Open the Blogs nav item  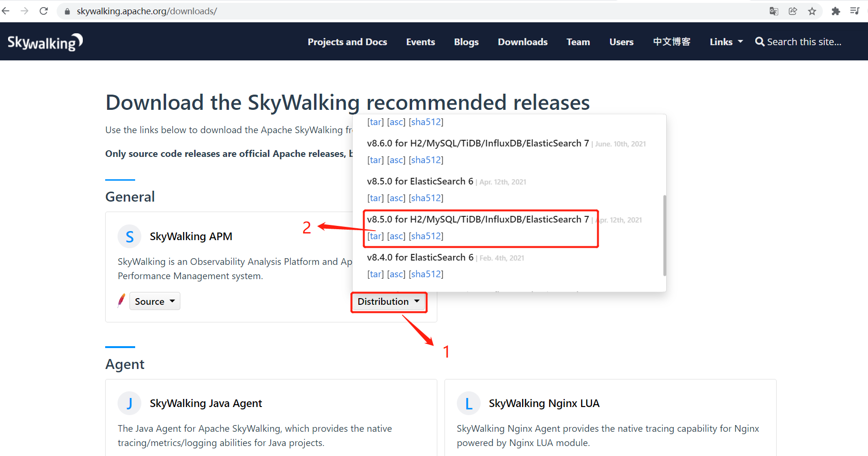pos(466,42)
